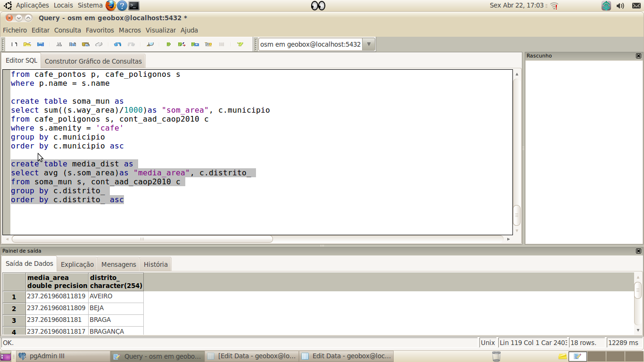Open the Favoritos menu
The height and width of the screenshot is (362, 644).
pos(100,30)
